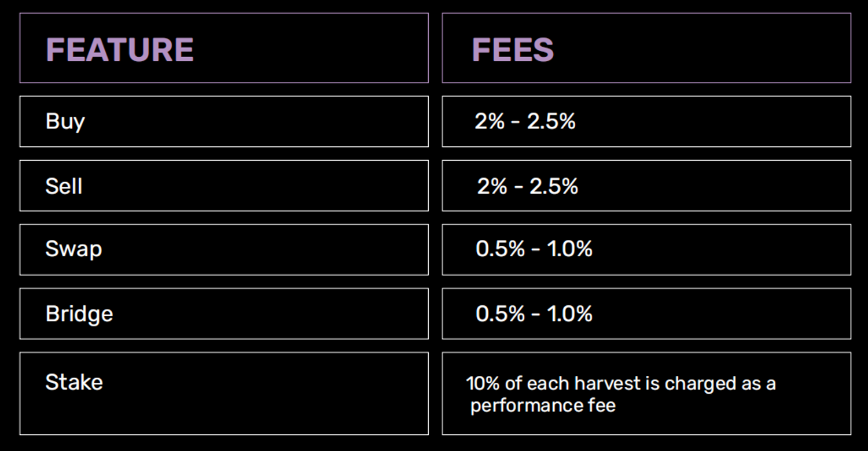Viewport: 868px width, 451px height.
Task: Select the Sell feature row cell
Action: coord(224,186)
